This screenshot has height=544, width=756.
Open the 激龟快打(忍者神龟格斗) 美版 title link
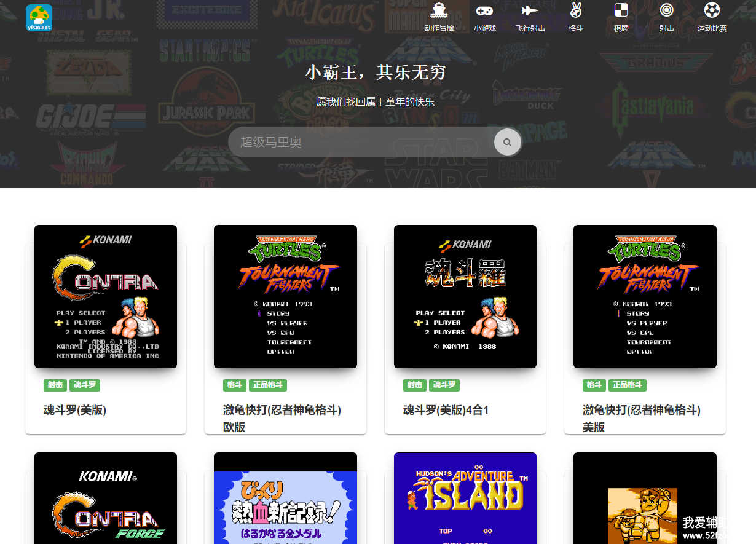pyautogui.click(x=642, y=418)
